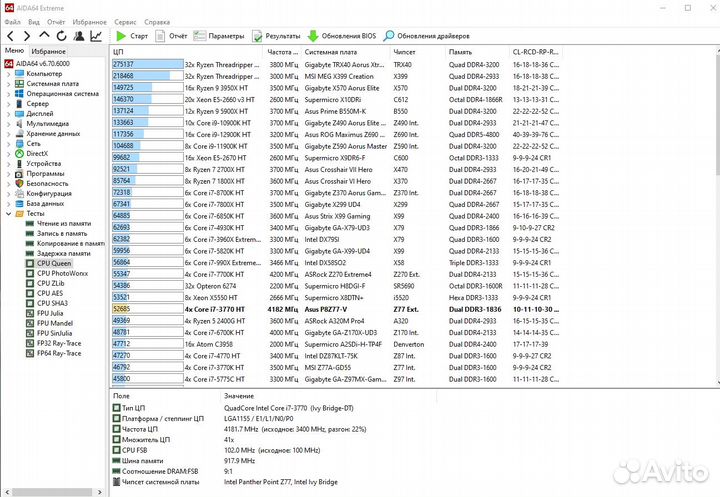Sort by the Память column header
Screen dimensions: 720x497
coord(477,52)
